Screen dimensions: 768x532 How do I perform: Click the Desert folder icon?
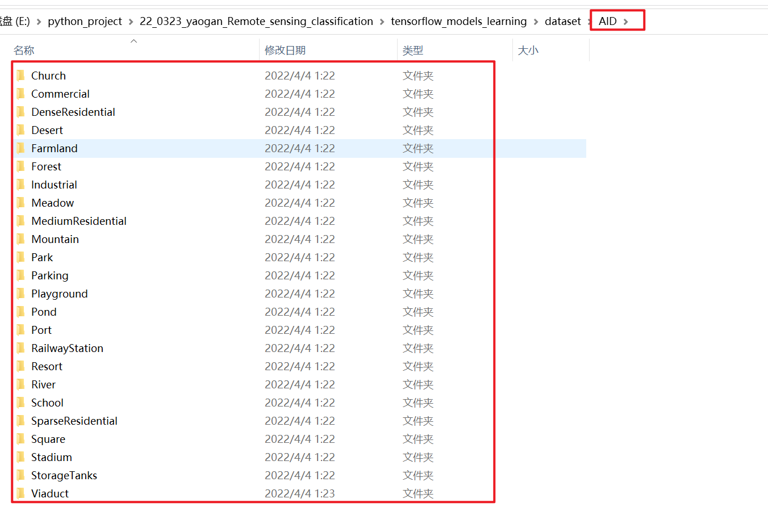pyautogui.click(x=20, y=130)
